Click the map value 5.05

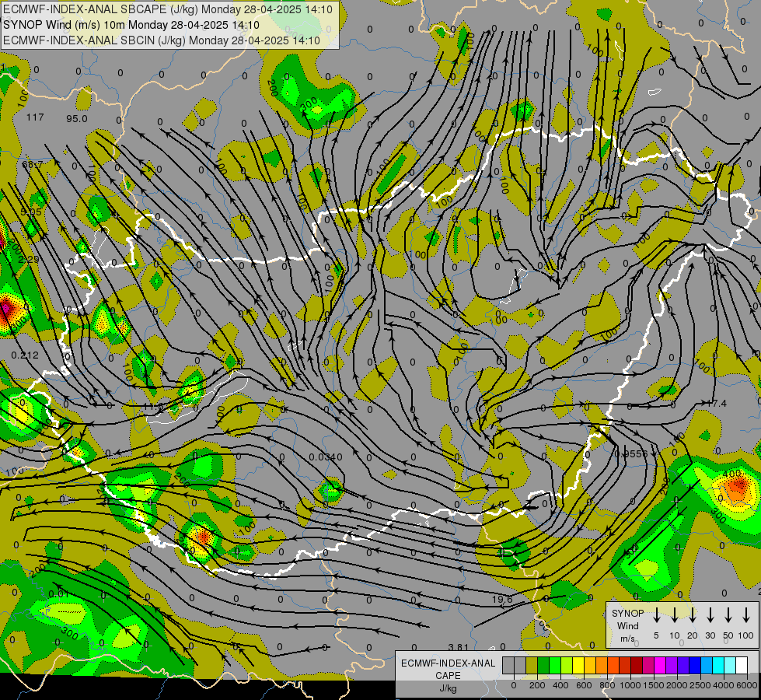(x=32, y=212)
